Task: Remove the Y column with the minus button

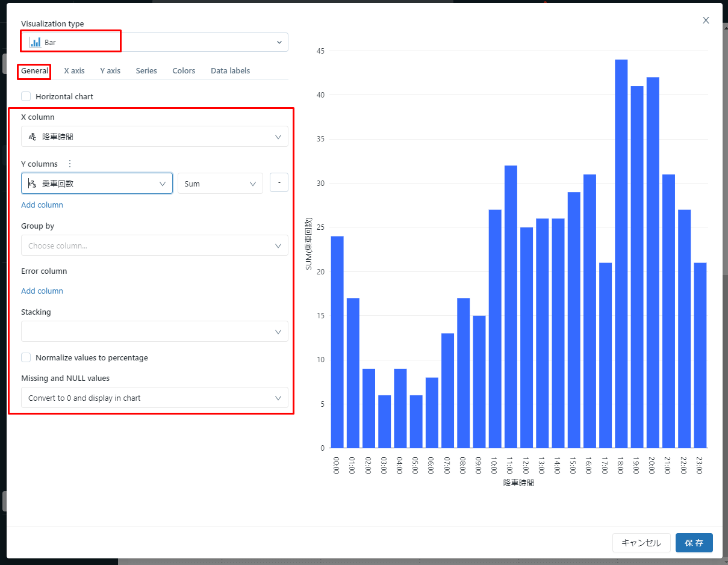Action: (279, 183)
